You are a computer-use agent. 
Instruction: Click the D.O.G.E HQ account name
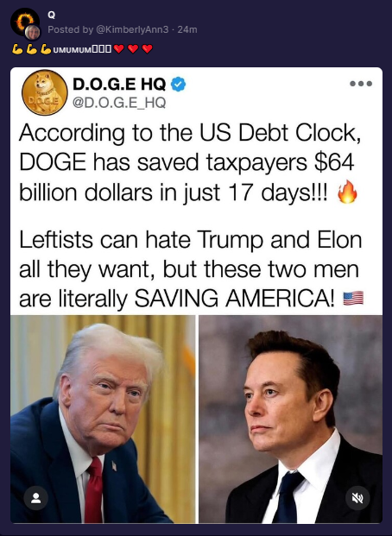click(119, 84)
